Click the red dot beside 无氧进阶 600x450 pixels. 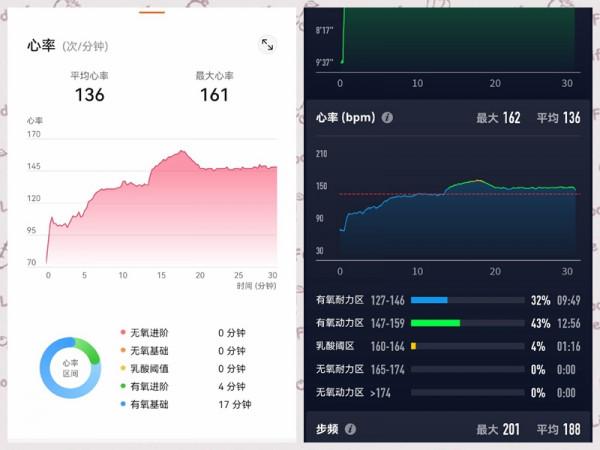point(123,332)
